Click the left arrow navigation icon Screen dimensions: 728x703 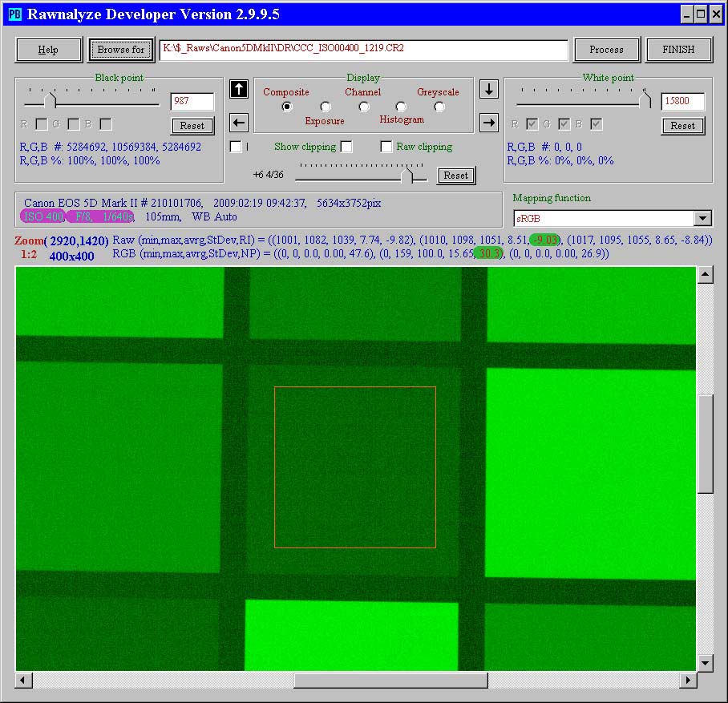pyautogui.click(x=238, y=123)
